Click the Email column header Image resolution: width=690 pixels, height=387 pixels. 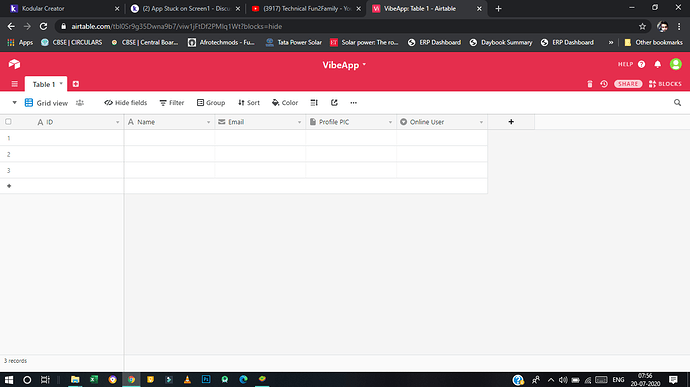(x=261, y=122)
